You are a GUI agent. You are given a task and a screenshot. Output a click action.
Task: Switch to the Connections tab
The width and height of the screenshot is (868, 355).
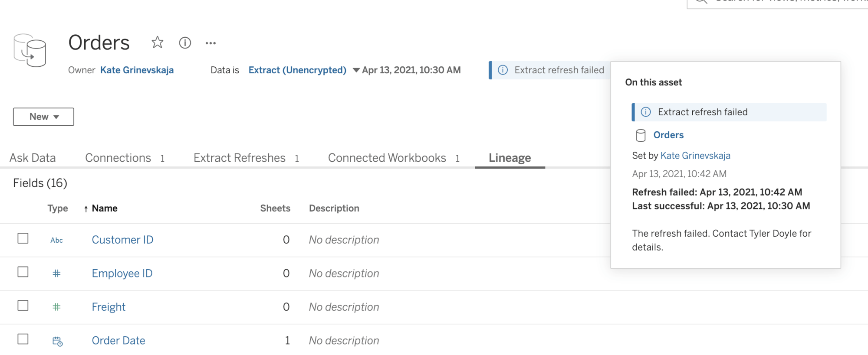point(118,158)
